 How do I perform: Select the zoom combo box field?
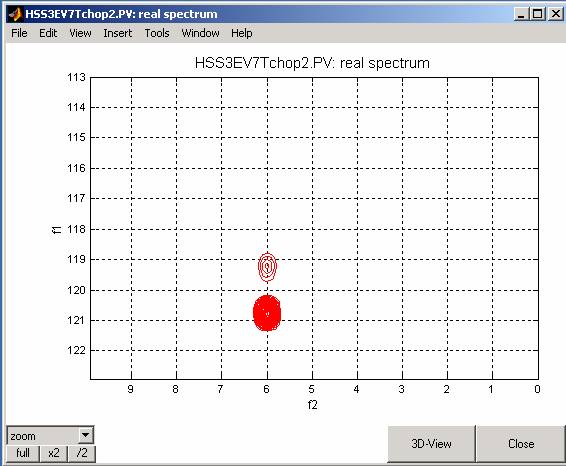(50, 435)
